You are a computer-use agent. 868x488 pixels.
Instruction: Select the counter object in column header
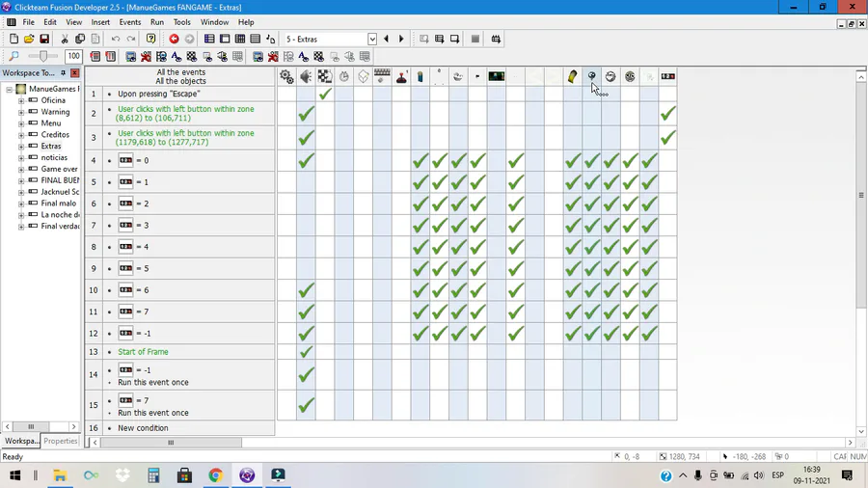668,76
